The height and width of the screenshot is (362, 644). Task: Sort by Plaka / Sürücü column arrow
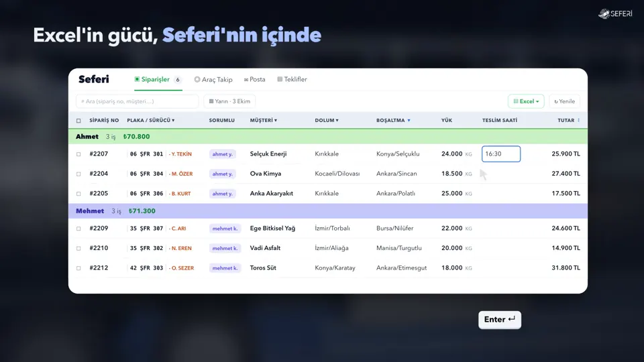coord(173,120)
